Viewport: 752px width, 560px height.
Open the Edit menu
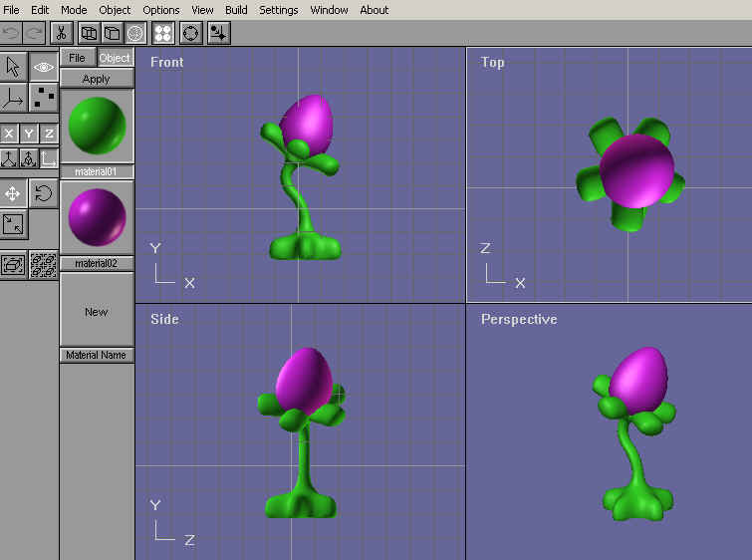40,10
